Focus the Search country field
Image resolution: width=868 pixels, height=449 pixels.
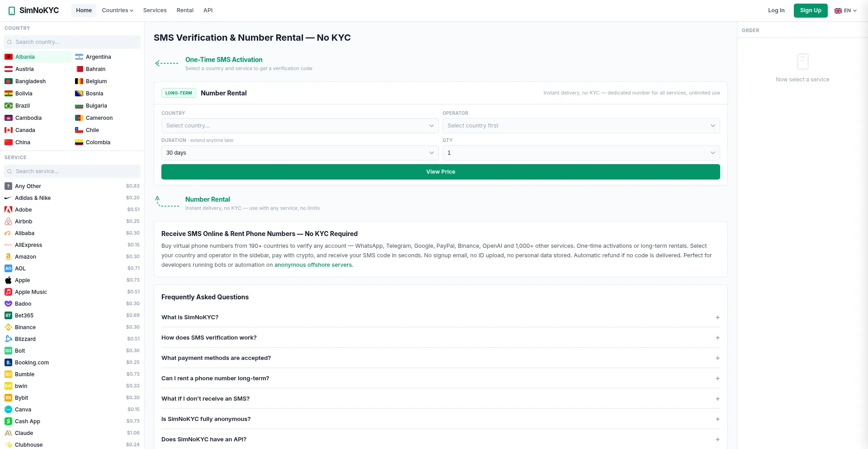point(72,42)
